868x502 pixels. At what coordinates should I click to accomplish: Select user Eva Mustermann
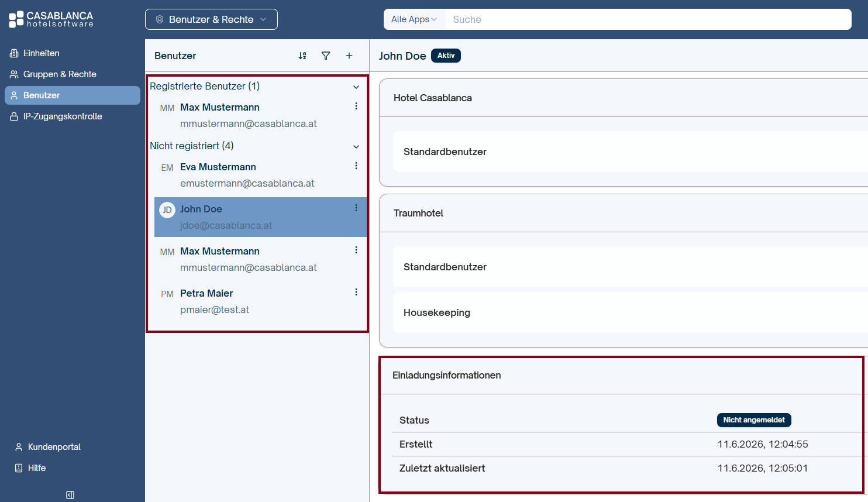pyautogui.click(x=260, y=175)
